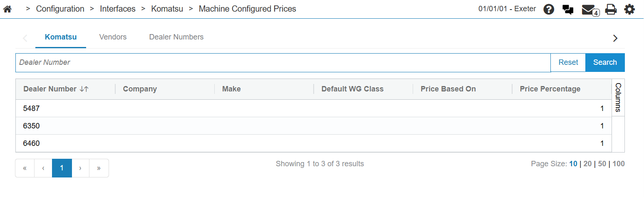Set page size to 100
The height and width of the screenshot is (197, 644).
pos(618,164)
